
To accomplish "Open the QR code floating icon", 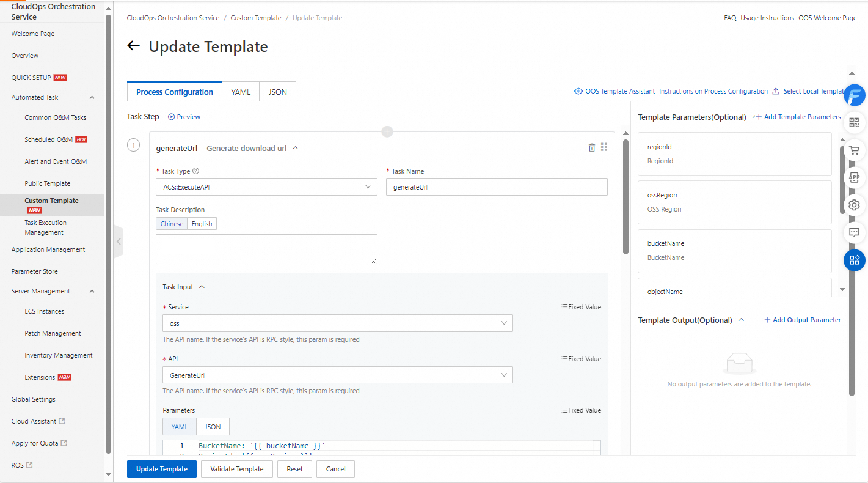I will 854,123.
